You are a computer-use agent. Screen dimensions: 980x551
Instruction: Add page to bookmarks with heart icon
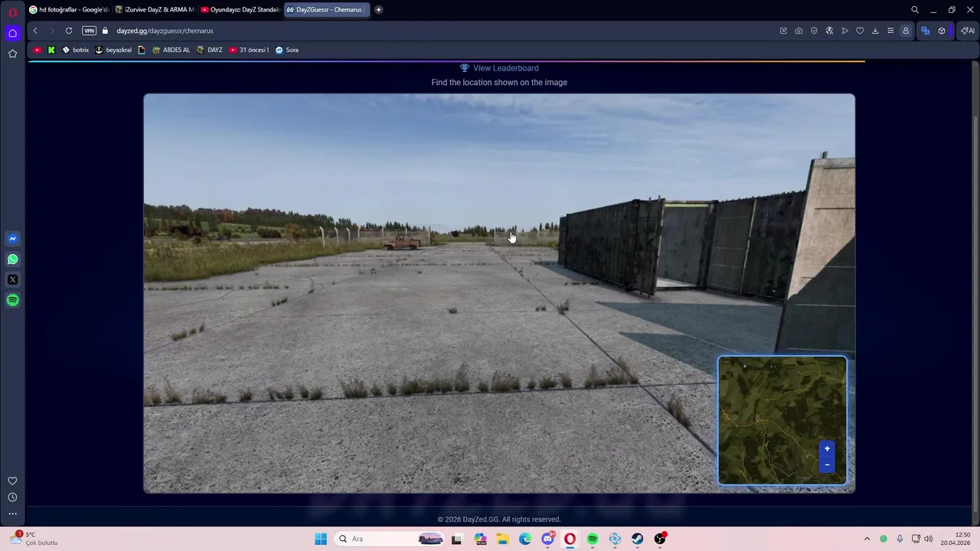click(x=860, y=31)
